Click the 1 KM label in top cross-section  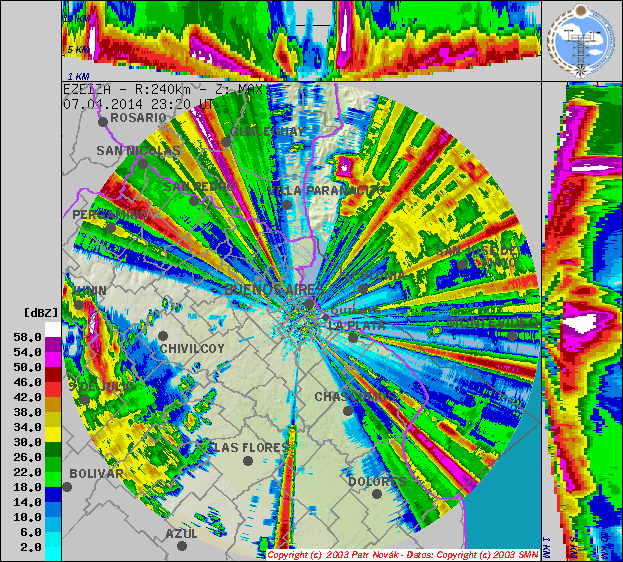click(78, 76)
